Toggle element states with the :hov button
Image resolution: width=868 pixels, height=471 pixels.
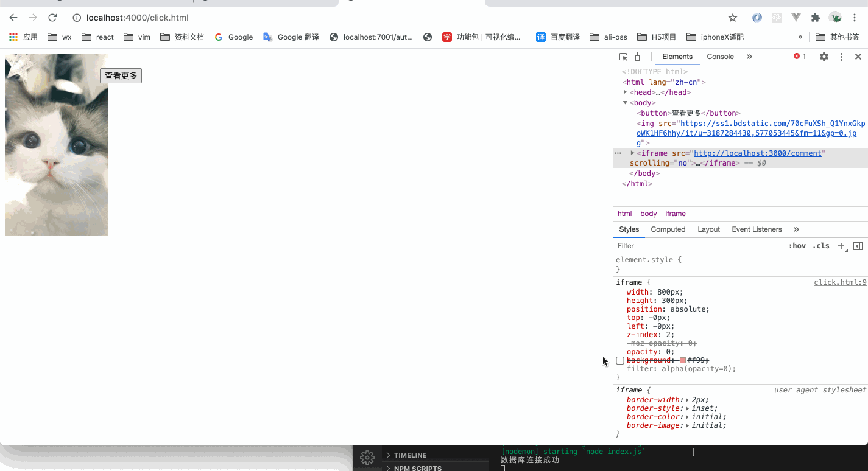click(x=797, y=245)
